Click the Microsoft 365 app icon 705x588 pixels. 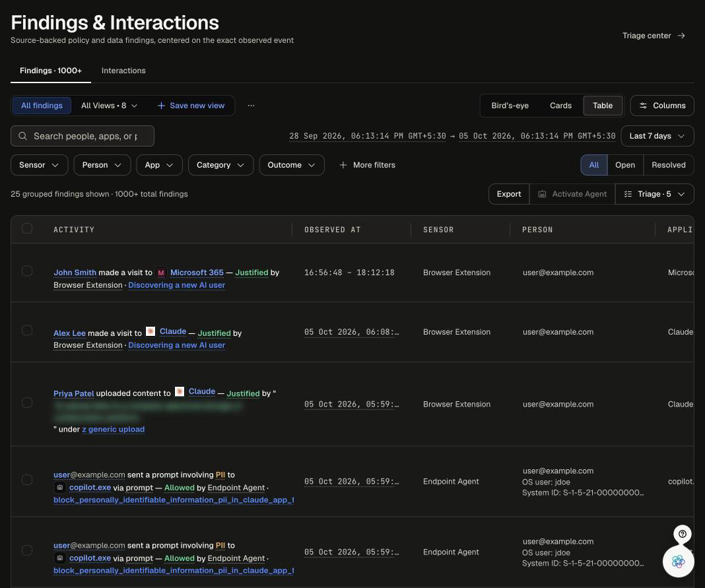[161, 273]
